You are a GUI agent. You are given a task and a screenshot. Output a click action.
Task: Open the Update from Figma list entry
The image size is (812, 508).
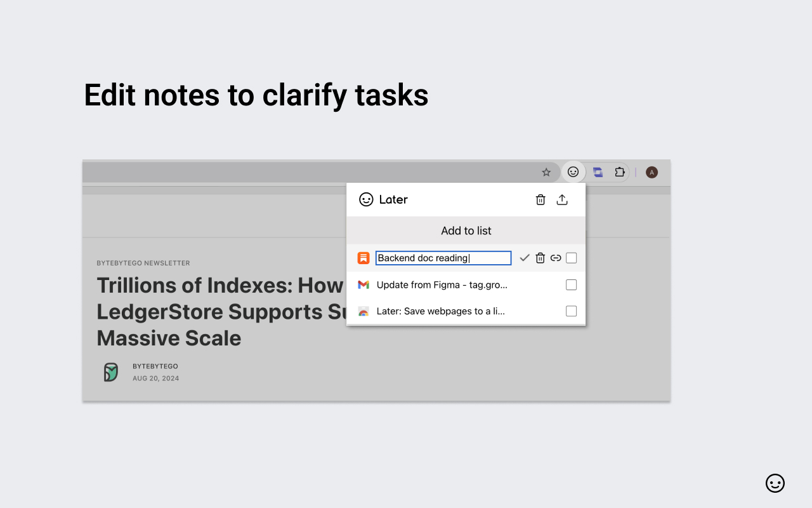pos(442,284)
